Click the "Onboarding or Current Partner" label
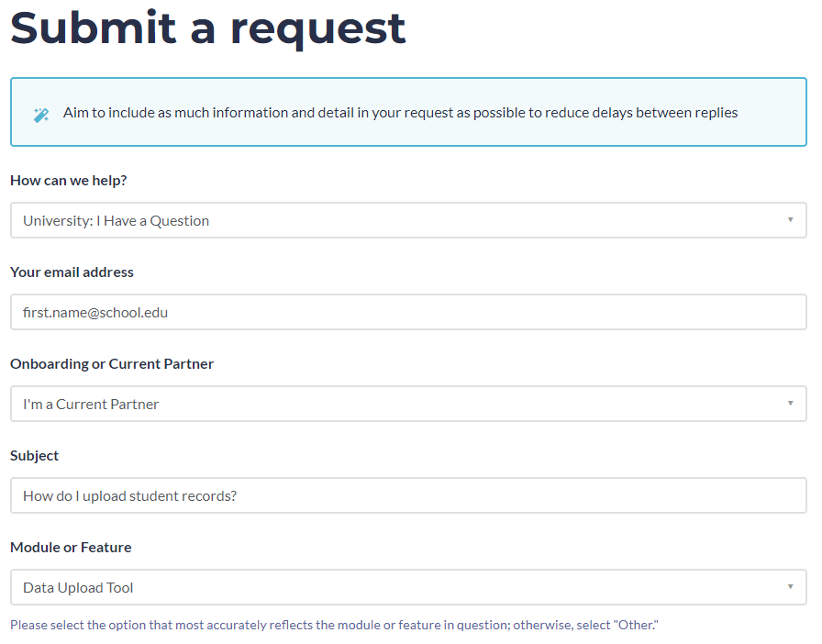This screenshot has width=822, height=644. [x=112, y=363]
